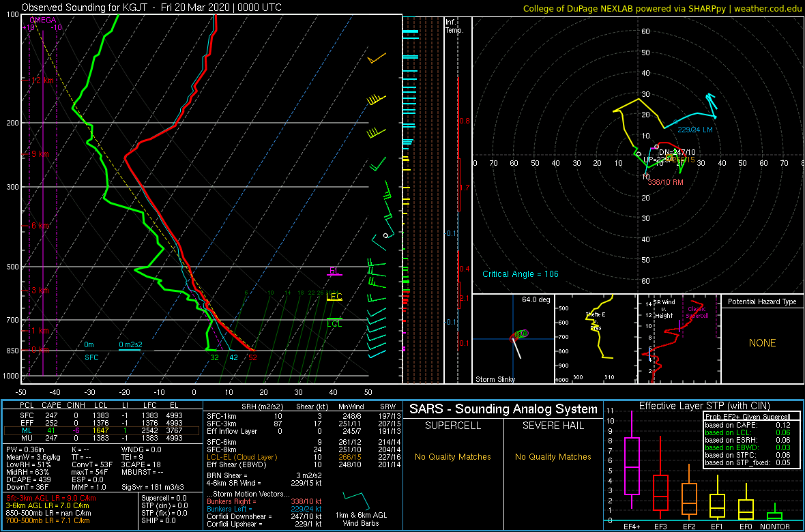Click the '338/10 RM' hodograph label

666,182
